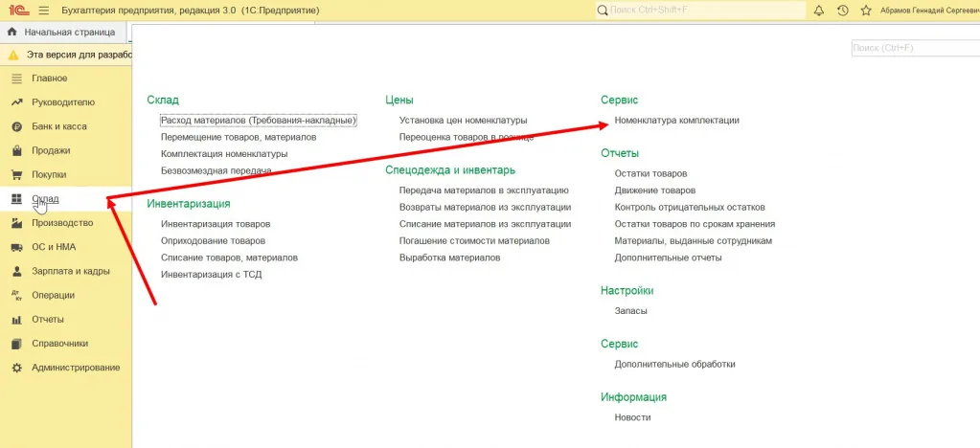Click the Покупки cart icon
This screenshot has height=448, width=980.
tap(17, 175)
